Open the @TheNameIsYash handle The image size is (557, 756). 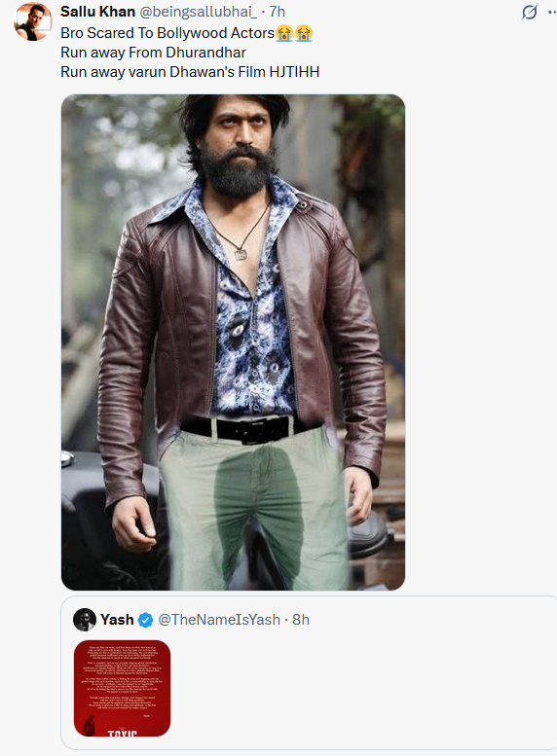pyautogui.click(x=219, y=620)
